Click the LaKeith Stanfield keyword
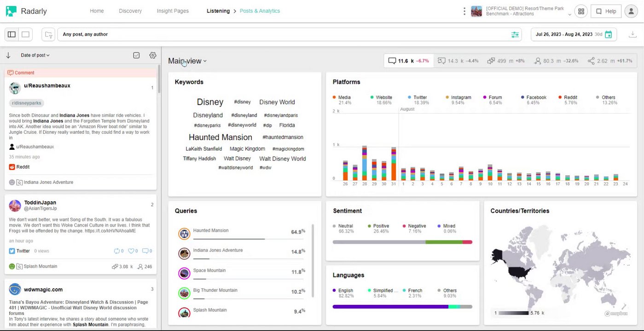The image size is (644, 331). (204, 149)
